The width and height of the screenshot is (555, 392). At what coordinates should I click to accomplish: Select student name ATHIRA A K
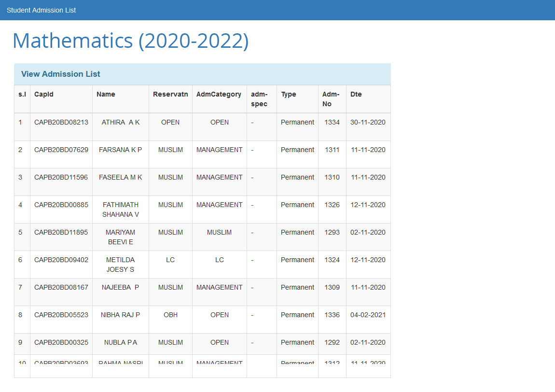click(x=121, y=122)
